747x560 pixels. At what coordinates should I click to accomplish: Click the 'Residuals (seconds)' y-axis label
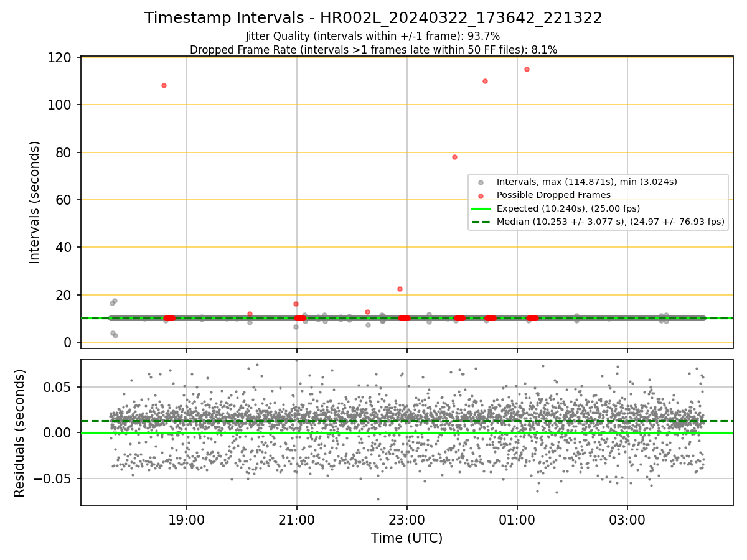20,433
